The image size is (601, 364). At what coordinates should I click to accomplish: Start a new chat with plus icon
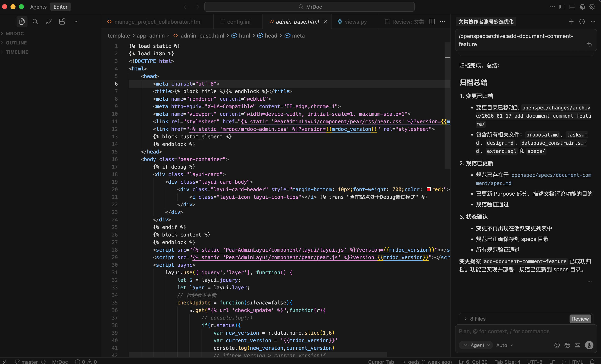point(571,22)
